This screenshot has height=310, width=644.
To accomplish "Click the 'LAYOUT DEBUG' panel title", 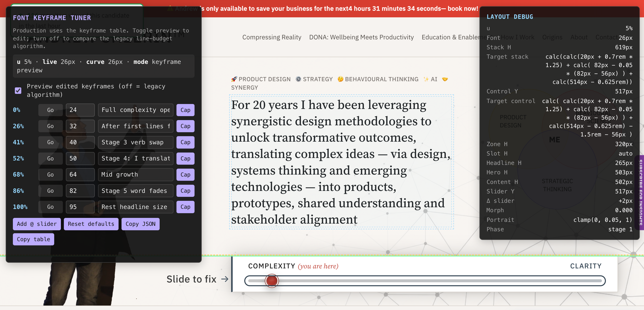I will coord(510,17).
